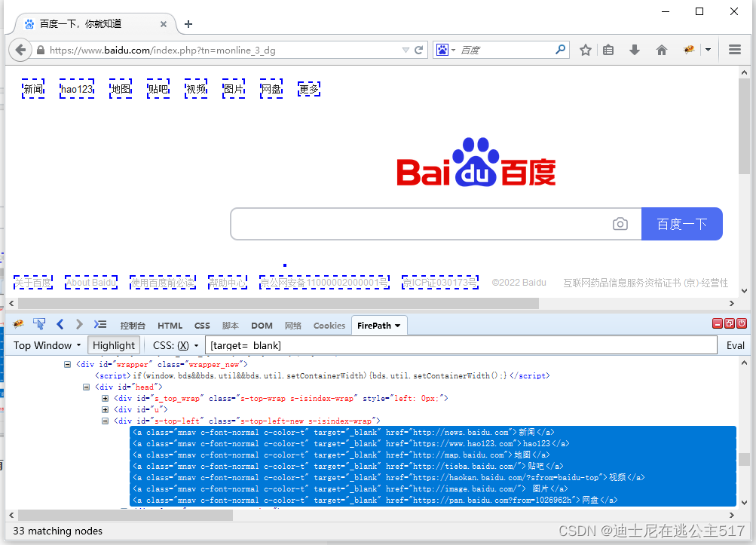Click the page horizontal scrollbar
Viewport: 756px width, 545px height.
[x=277, y=303]
